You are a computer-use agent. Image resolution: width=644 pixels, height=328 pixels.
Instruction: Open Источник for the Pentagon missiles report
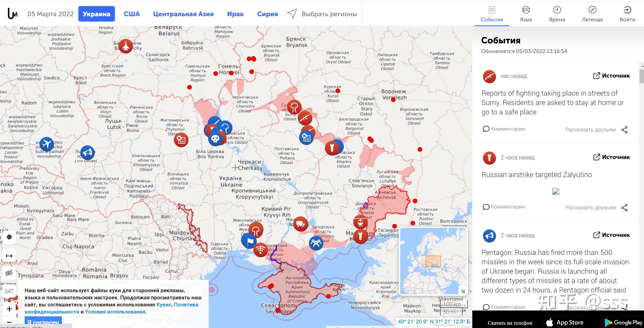point(612,235)
